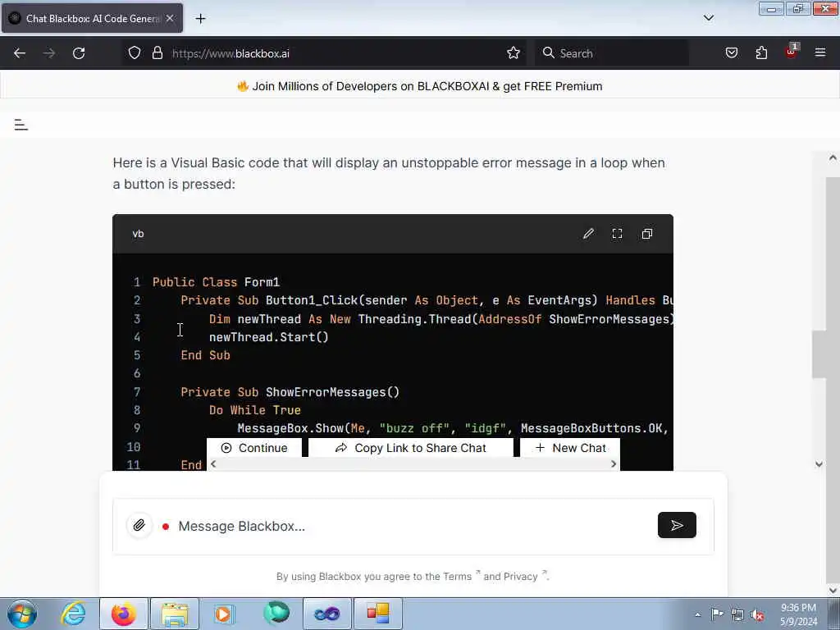Image resolution: width=840 pixels, height=630 pixels.
Task: Bookmark this page with the star
Action: [x=514, y=53]
